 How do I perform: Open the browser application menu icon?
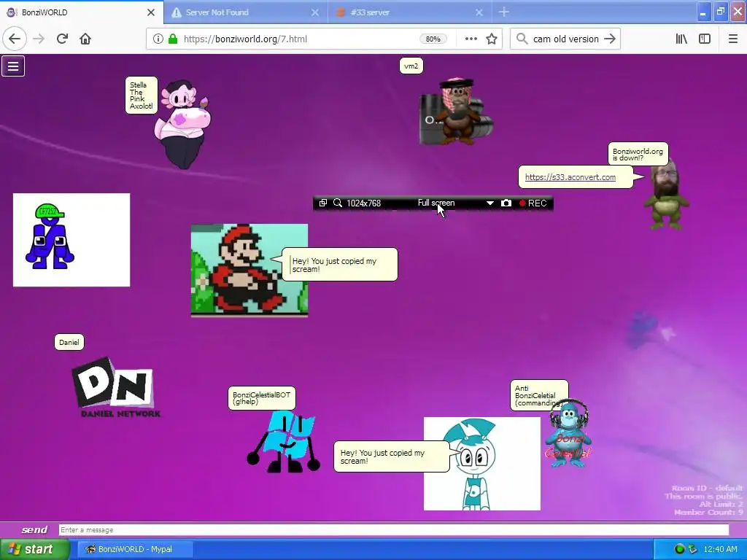pyautogui.click(x=733, y=39)
